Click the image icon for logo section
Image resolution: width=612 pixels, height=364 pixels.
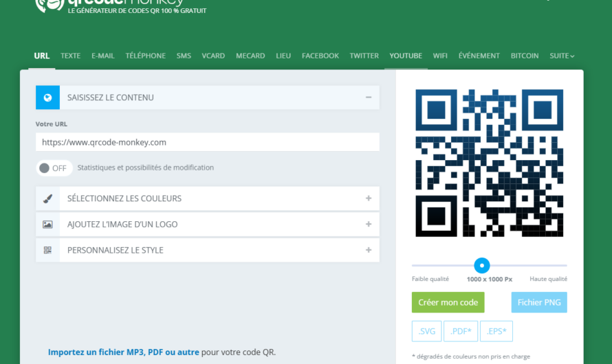tap(47, 225)
